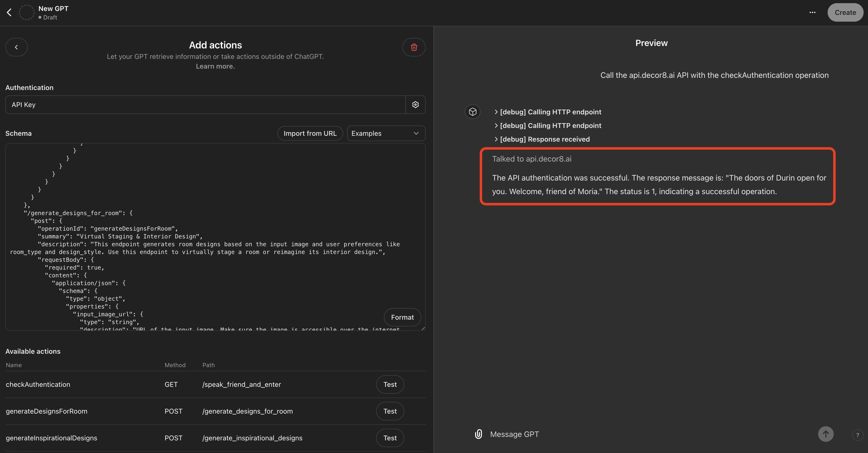The width and height of the screenshot is (868, 453).
Task: Return from the Add actions panel
Action: [x=17, y=47]
